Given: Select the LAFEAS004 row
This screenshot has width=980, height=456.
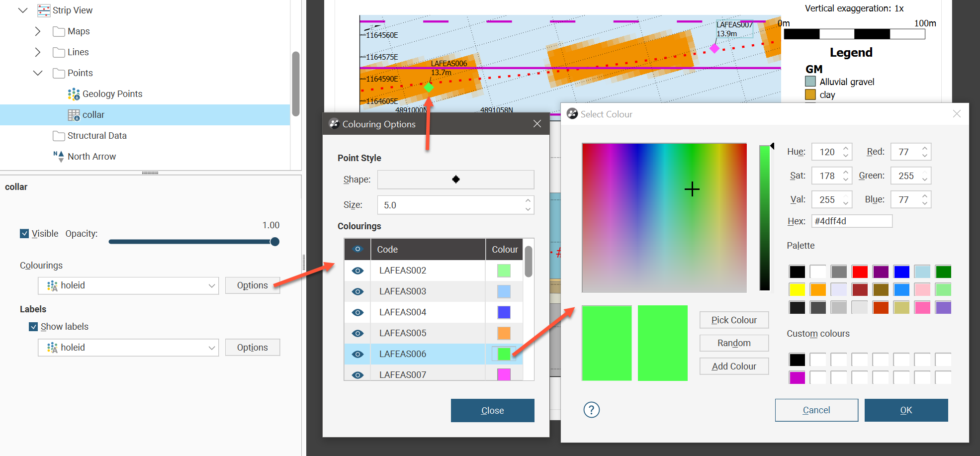Looking at the screenshot, I should point(402,312).
